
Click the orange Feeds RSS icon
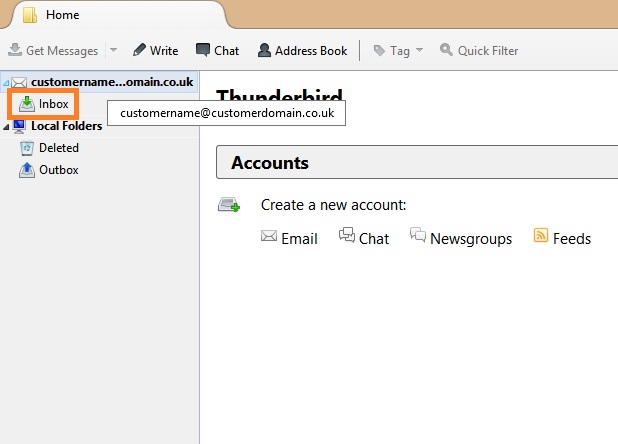point(541,236)
